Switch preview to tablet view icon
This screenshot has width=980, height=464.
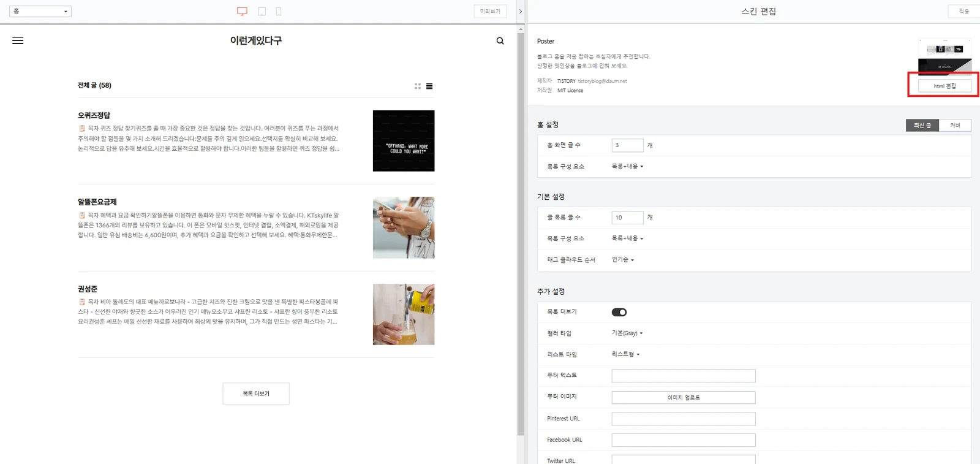coord(262,11)
